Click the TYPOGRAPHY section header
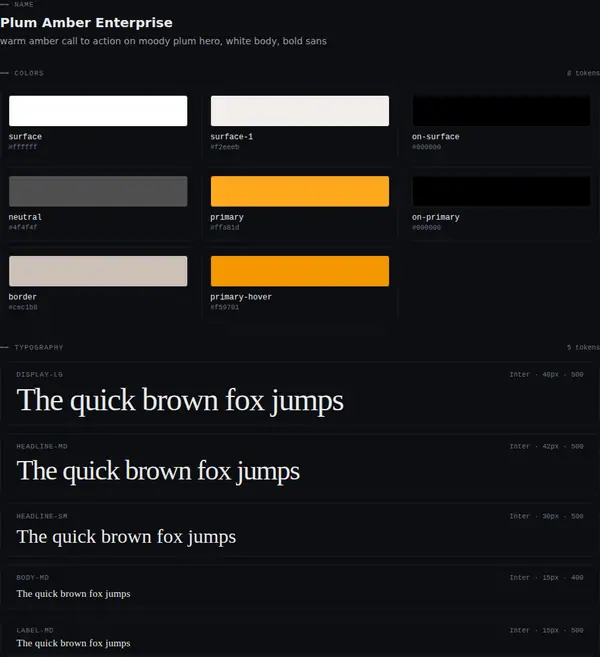This screenshot has height=657, width=600. tap(39, 348)
